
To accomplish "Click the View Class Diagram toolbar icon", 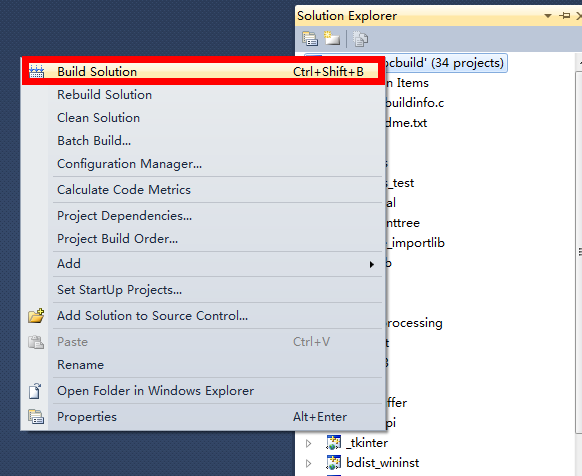I will (360, 39).
